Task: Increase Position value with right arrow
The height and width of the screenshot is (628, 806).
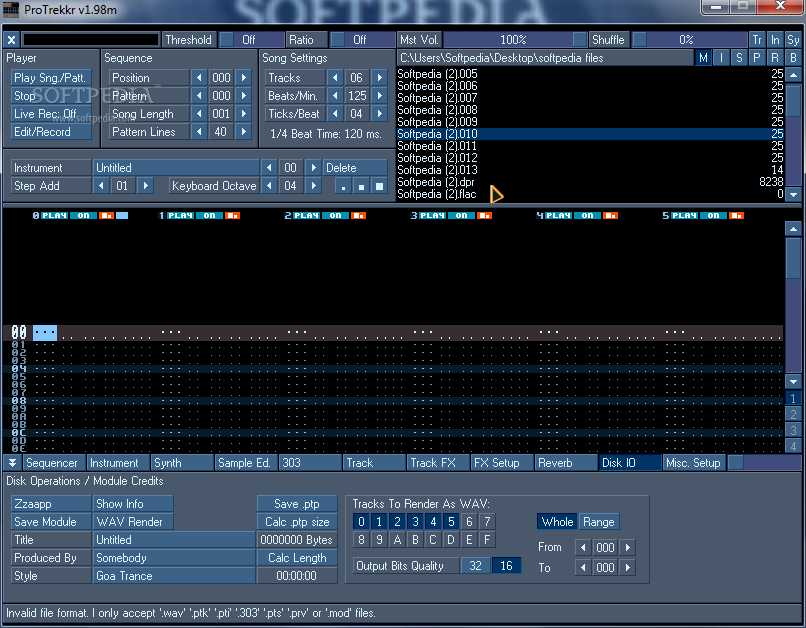Action: coord(244,78)
